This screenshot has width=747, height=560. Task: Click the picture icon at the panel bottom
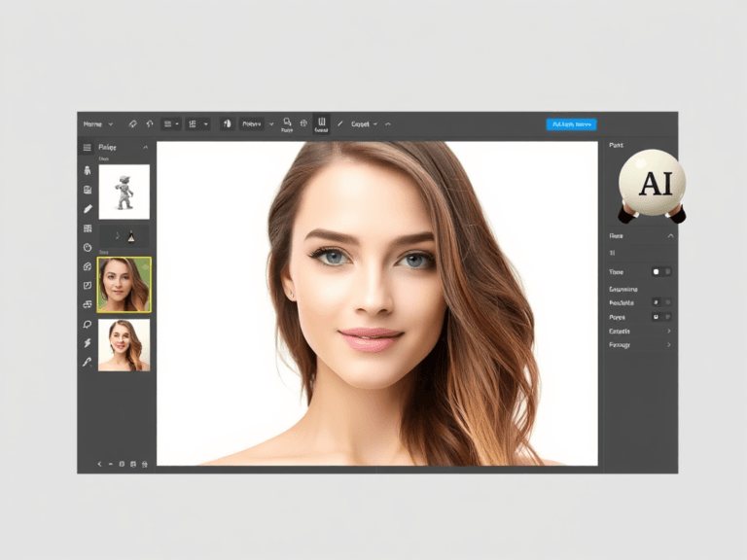tap(133, 464)
